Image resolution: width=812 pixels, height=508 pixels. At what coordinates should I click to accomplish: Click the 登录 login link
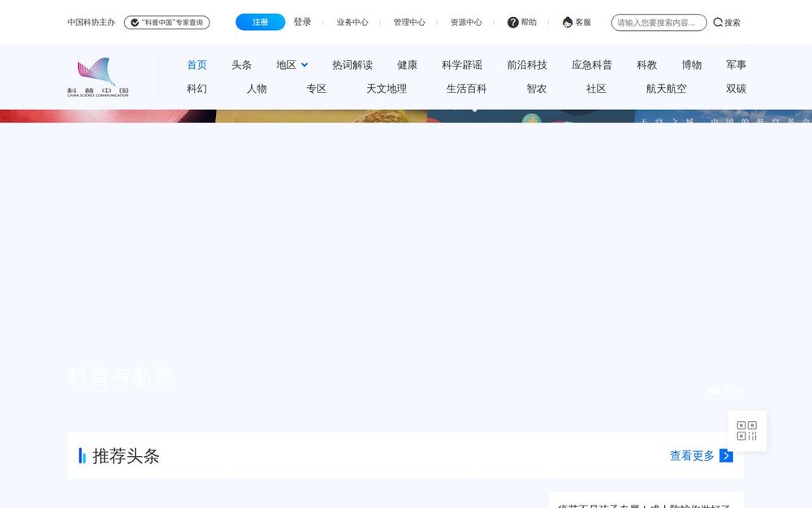tap(302, 22)
